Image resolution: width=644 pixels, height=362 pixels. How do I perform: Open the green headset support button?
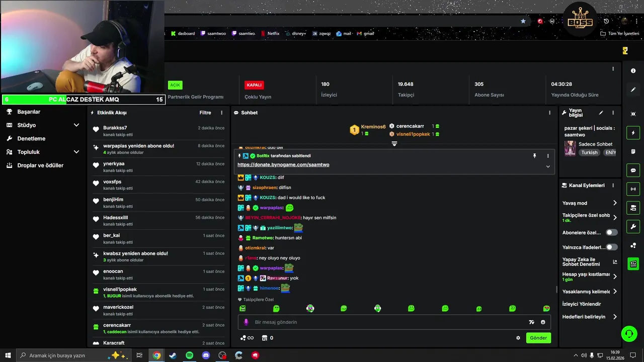pos(629,333)
